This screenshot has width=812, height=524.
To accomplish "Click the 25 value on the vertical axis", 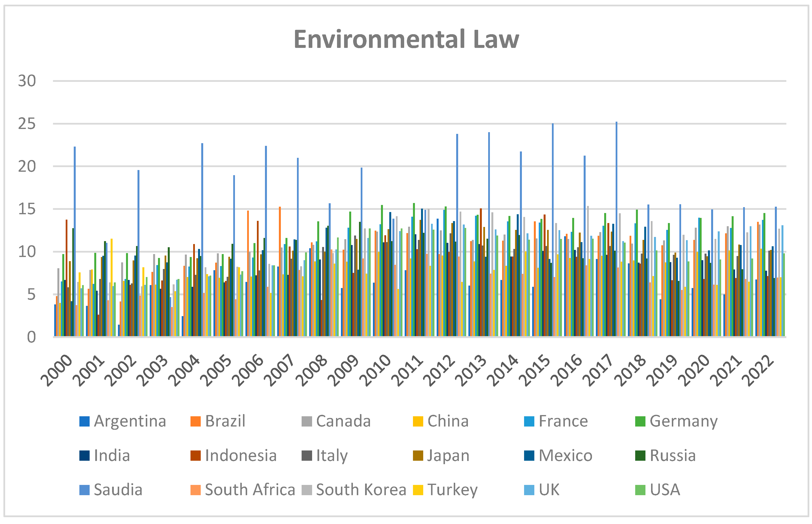I will coord(27,124).
